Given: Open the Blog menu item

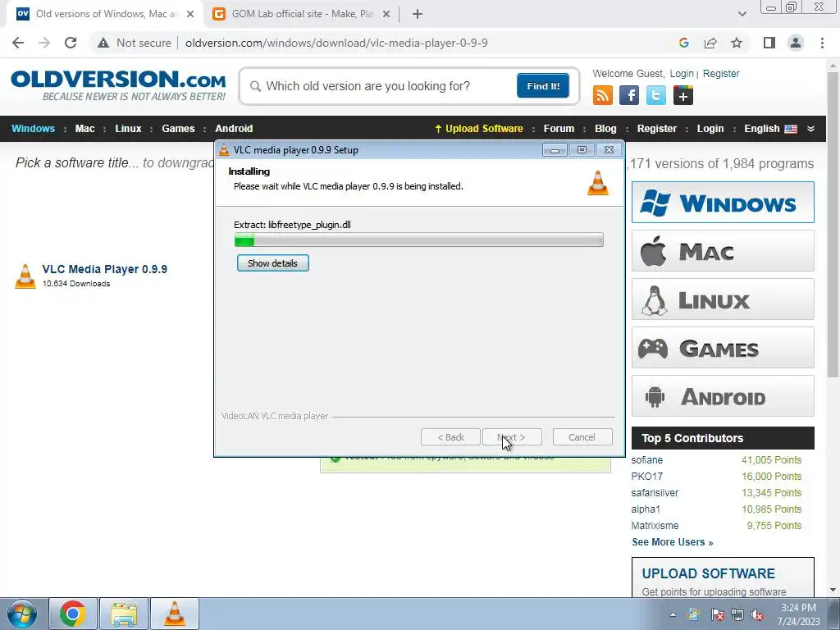Looking at the screenshot, I should point(605,129).
